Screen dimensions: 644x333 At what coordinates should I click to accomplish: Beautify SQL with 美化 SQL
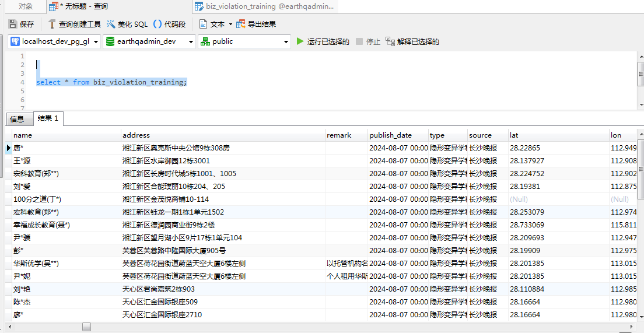[127, 24]
